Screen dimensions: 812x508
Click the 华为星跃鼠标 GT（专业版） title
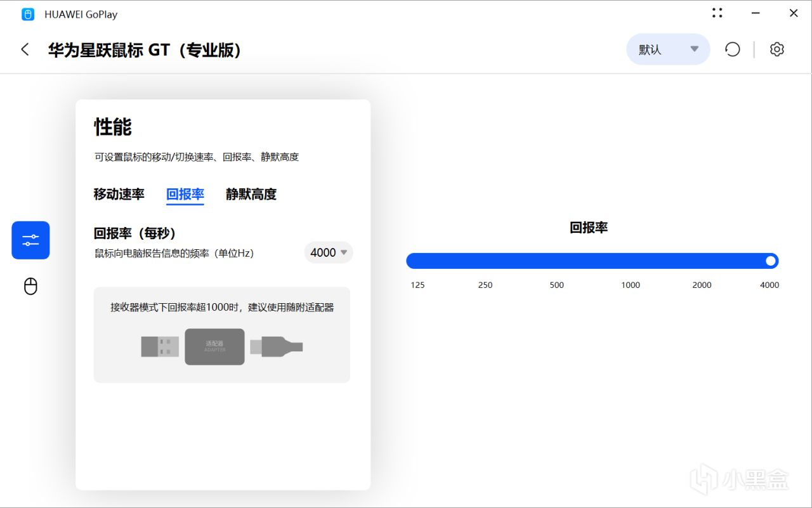(x=145, y=49)
